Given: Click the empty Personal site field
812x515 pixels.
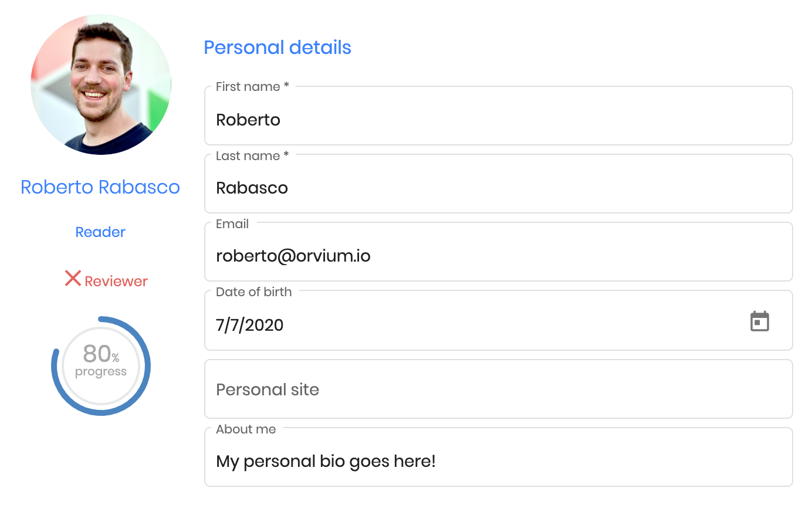Looking at the screenshot, I should (x=499, y=389).
